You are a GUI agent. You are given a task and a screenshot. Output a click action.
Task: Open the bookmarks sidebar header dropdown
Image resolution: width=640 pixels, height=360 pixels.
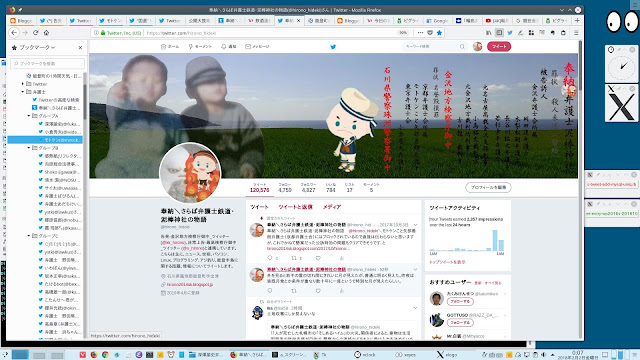coord(53,48)
